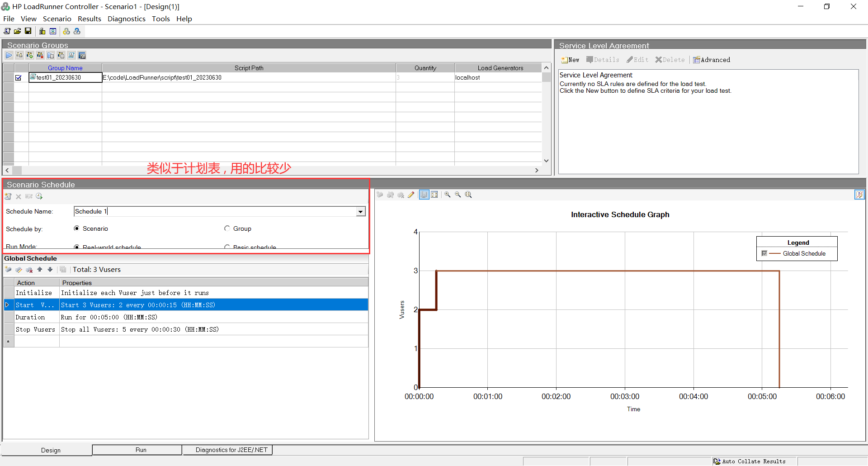Click the Move Action Up arrow
This screenshot has height=466, width=868.
point(40,270)
